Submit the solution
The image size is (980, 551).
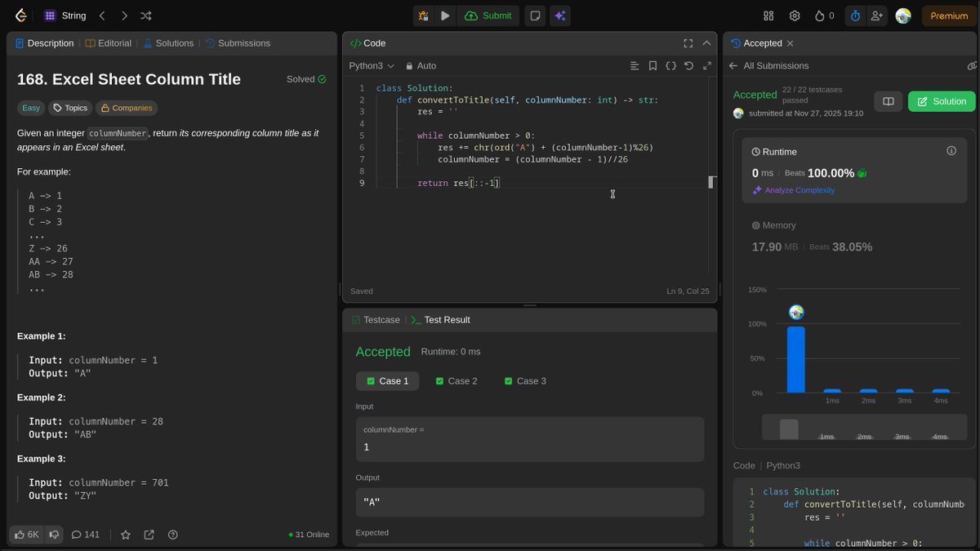(x=488, y=16)
